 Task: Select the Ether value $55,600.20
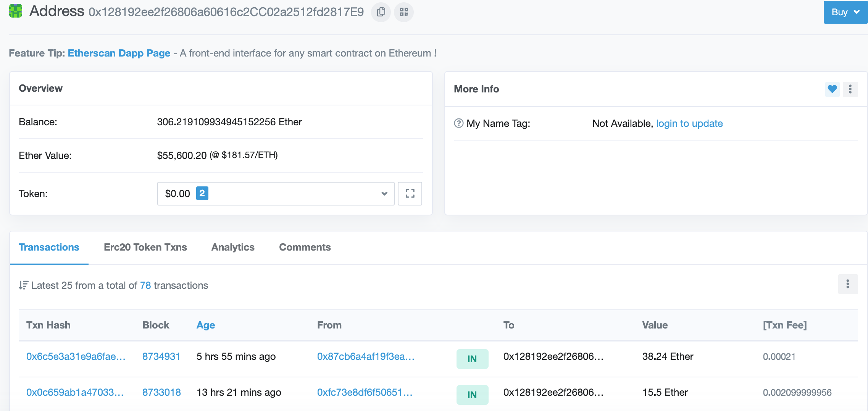point(182,155)
